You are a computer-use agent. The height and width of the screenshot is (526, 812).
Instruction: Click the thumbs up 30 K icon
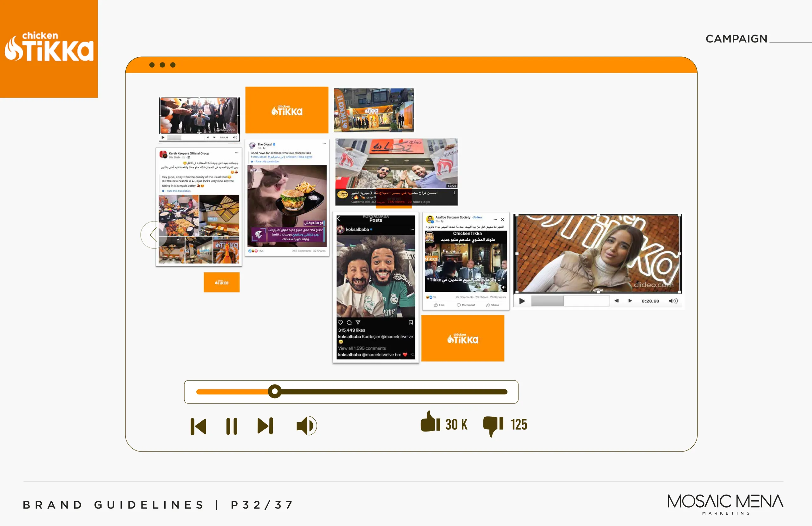point(430,422)
